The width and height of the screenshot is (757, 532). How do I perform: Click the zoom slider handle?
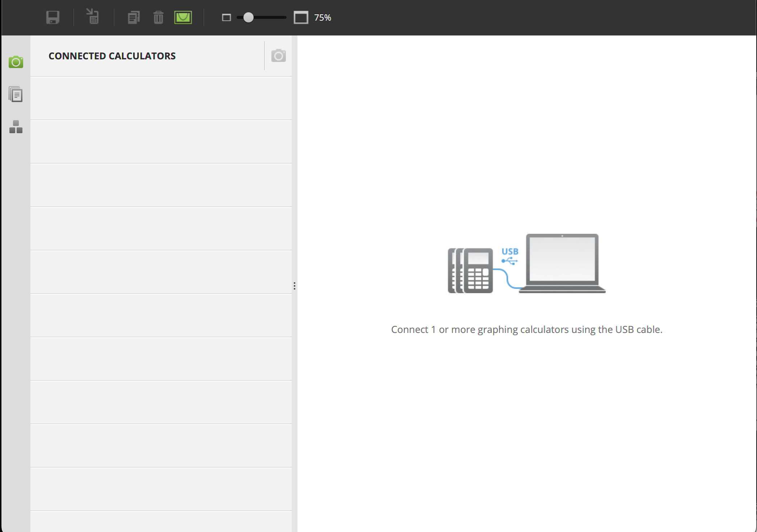(248, 17)
